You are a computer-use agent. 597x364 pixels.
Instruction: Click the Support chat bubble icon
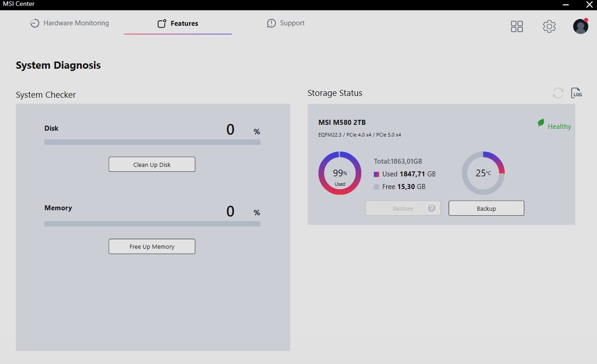click(x=271, y=23)
